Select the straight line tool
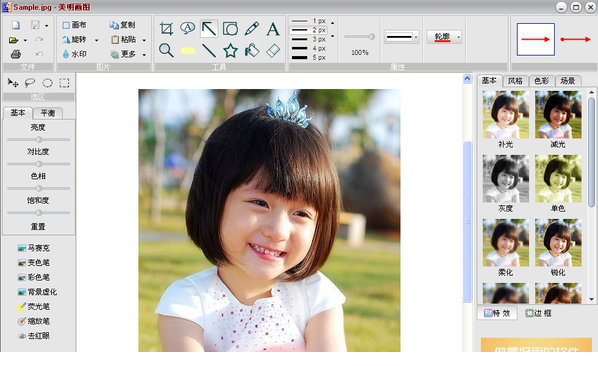598x366 pixels. click(209, 50)
